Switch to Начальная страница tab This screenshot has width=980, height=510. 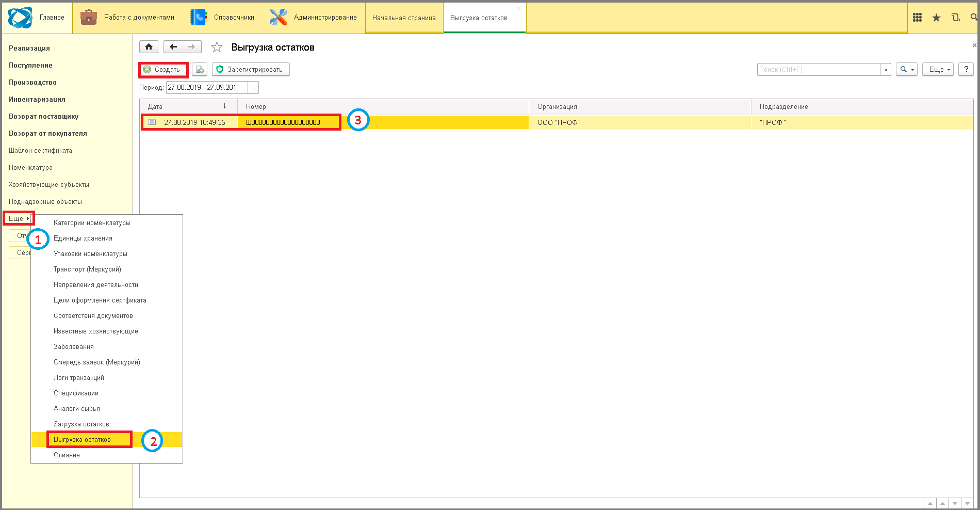(404, 18)
